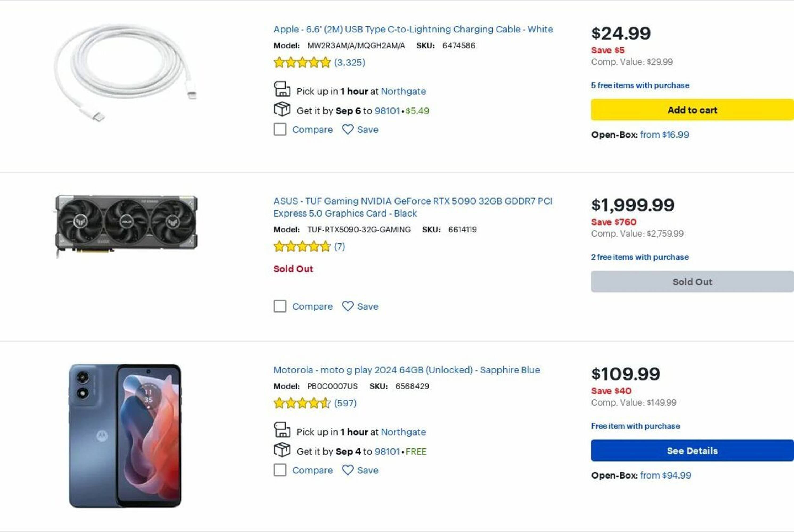The width and height of the screenshot is (794, 532).
Task: Open Motorola moto g play product title
Action: tap(406, 370)
